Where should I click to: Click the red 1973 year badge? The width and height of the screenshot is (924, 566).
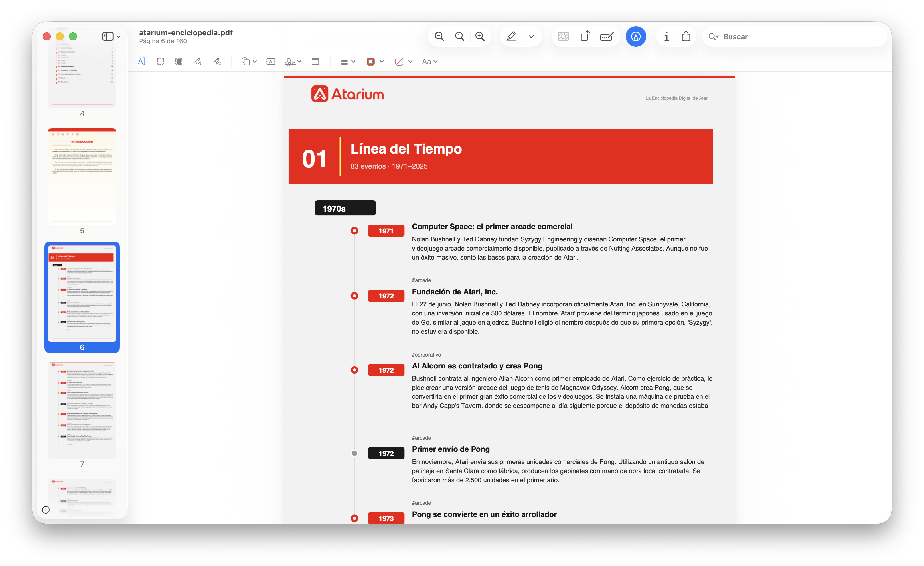click(386, 518)
